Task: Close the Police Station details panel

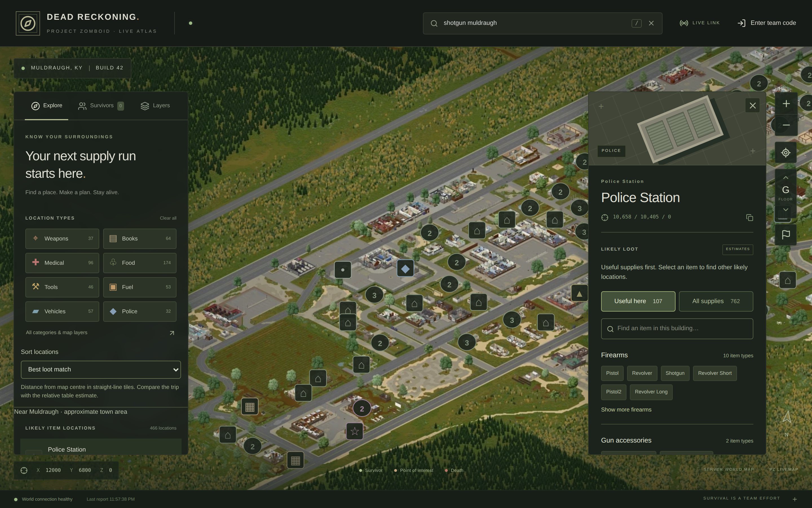Action: pyautogui.click(x=752, y=106)
